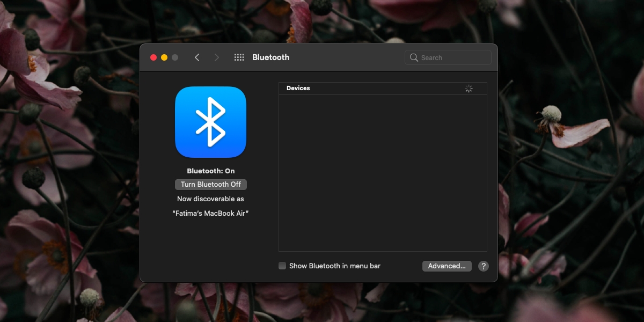Click the searching spinner in Devices header
Image resolution: width=644 pixels, height=322 pixels.
pyautogui.click(x=469, y=89)
